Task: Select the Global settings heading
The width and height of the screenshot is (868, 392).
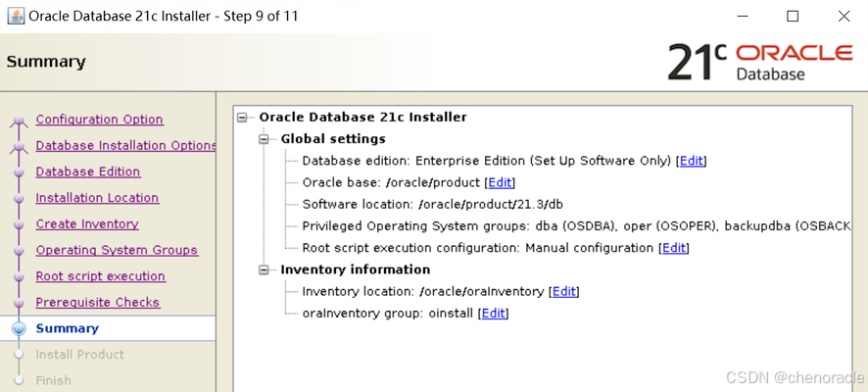Action: (x=333, y=139)
